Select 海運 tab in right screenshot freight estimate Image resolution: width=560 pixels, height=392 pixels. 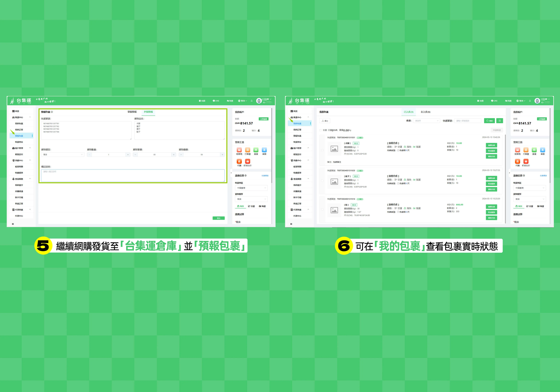(x=541, y=206)
